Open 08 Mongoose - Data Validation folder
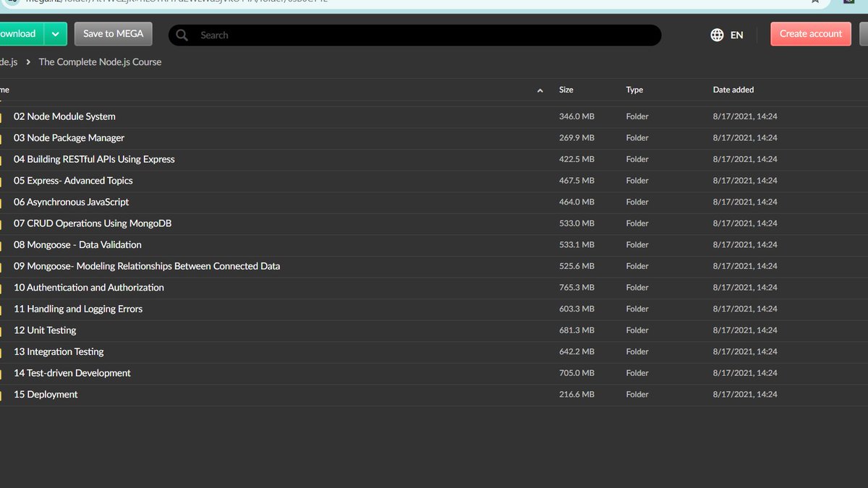868x488 pixels. [77, 245]
